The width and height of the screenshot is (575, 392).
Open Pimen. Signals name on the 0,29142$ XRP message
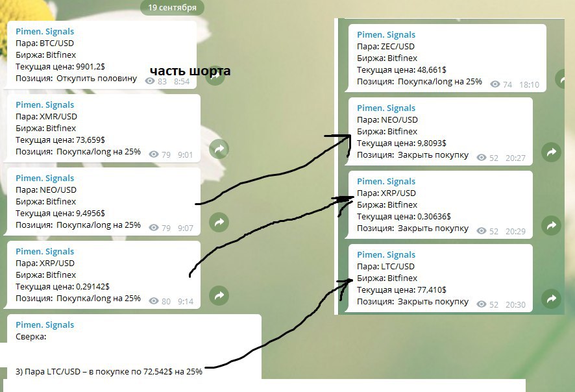coord(45,252)
